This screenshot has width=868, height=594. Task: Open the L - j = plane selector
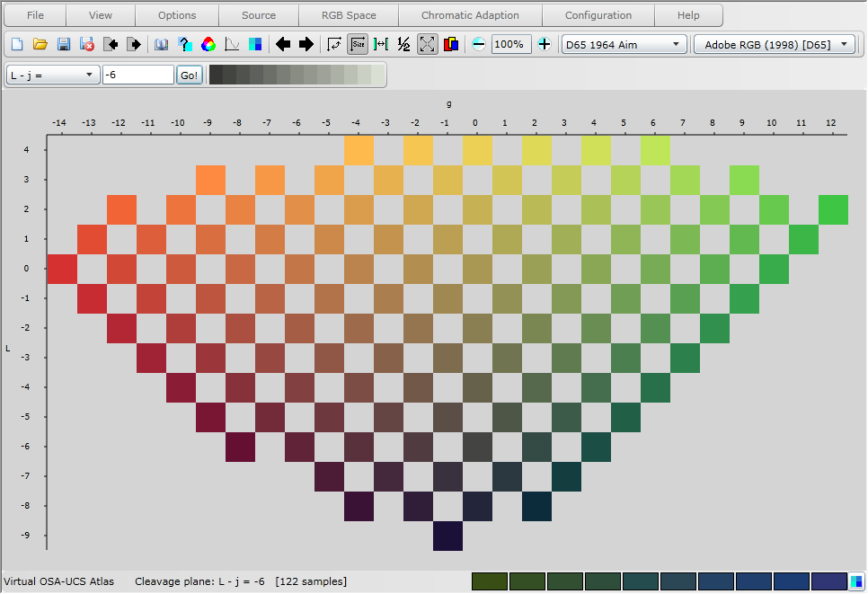click(53, 75)
